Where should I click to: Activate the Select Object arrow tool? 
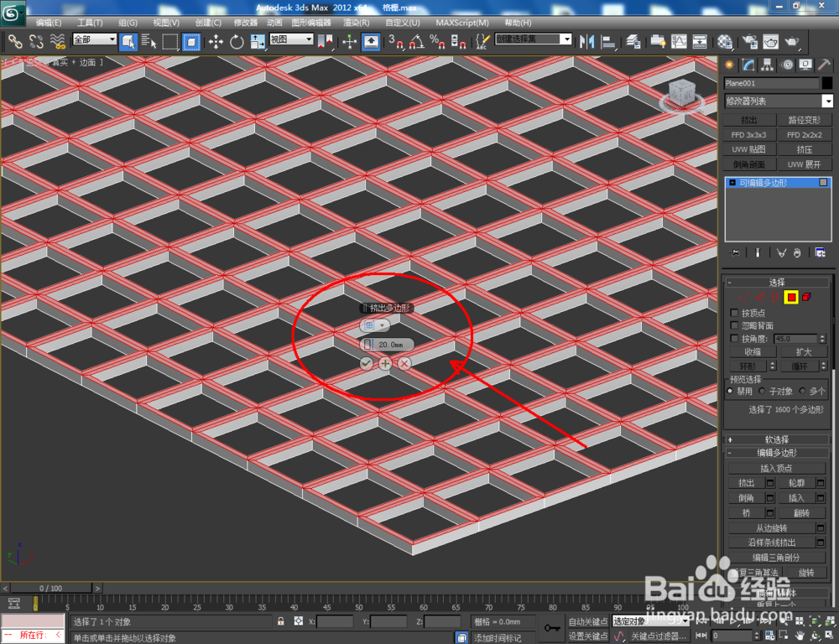click(x=128, y=41)
